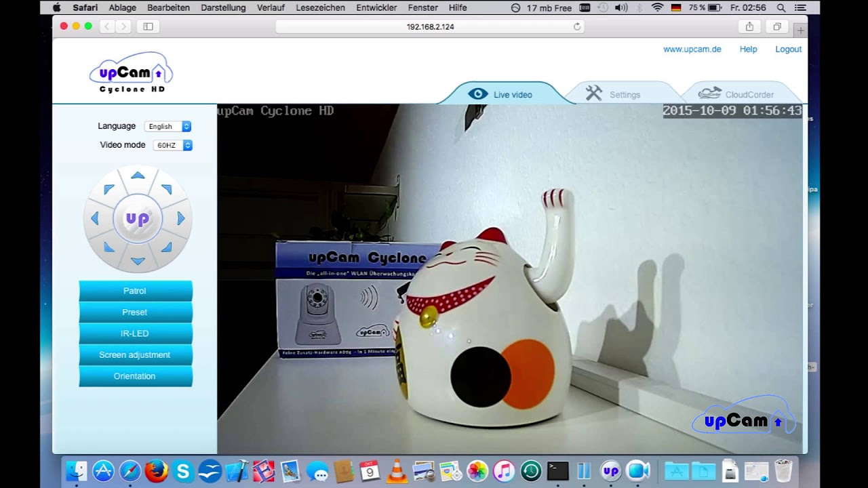Go forward with Safari's forward arrow
This screenshot has width=868, height=488.
(x=123, y=26)
